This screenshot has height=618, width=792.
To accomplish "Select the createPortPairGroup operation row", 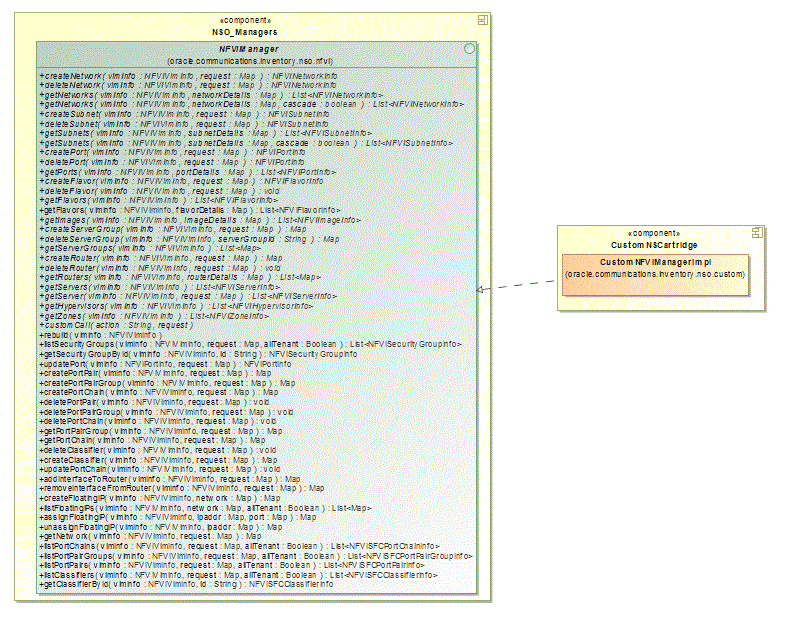I will (x=167, y=383).
